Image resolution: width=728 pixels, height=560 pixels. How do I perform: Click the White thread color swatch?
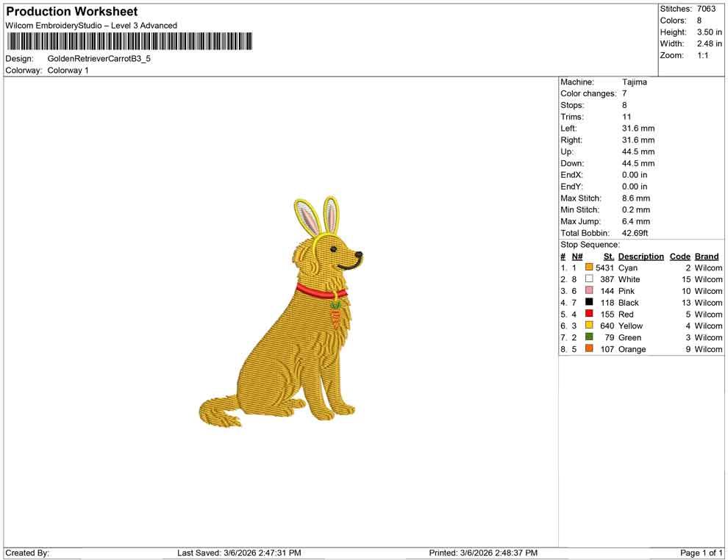pos(588,279)
